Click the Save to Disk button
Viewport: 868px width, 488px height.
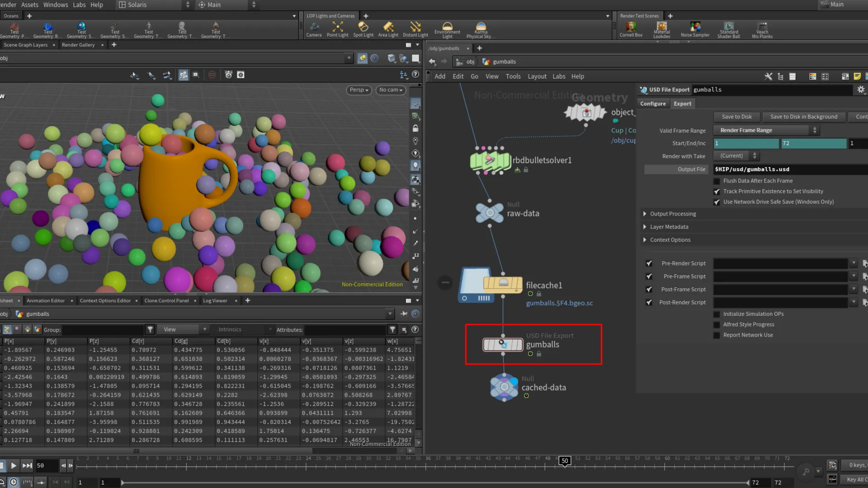click(736, 117)
